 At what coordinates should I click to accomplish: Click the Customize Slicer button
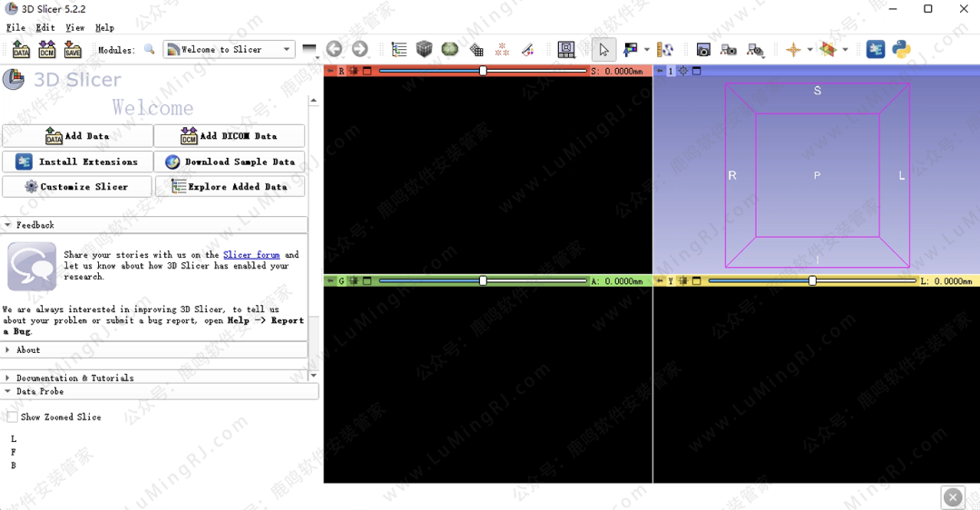[77, 186]
